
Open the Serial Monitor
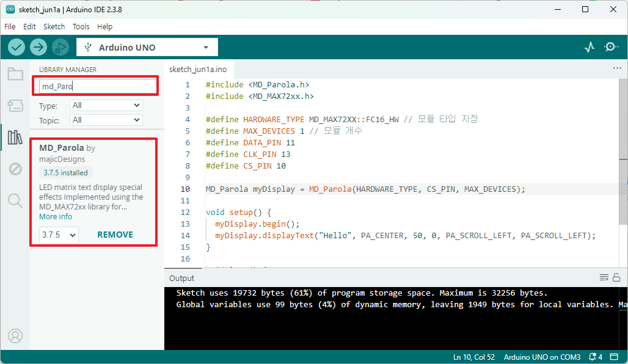pos(611,47)
